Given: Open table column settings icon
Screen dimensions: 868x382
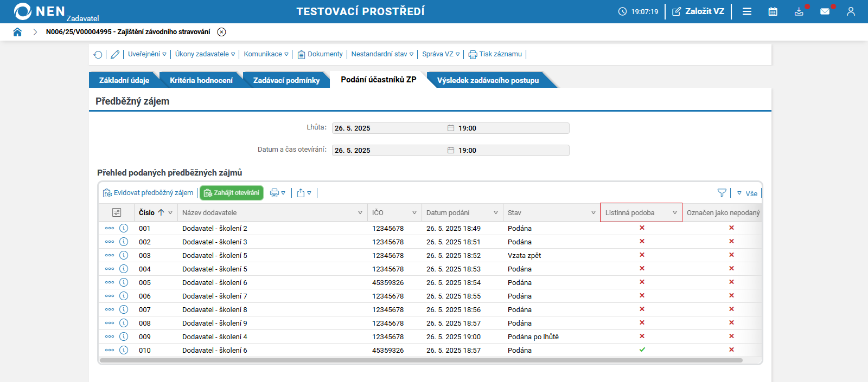Looking at the screenshot, I should 117,212.
